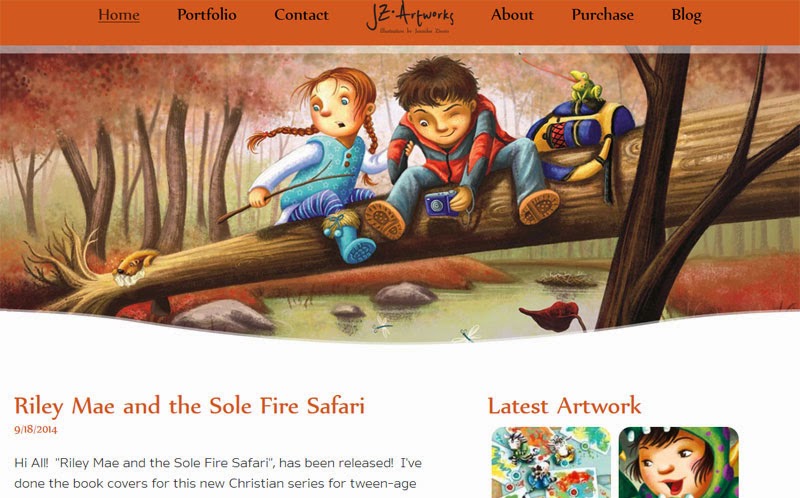Open the Home page link
Image resolution: width=800 pixels, height=498 pixels.
tap(119, 15)
